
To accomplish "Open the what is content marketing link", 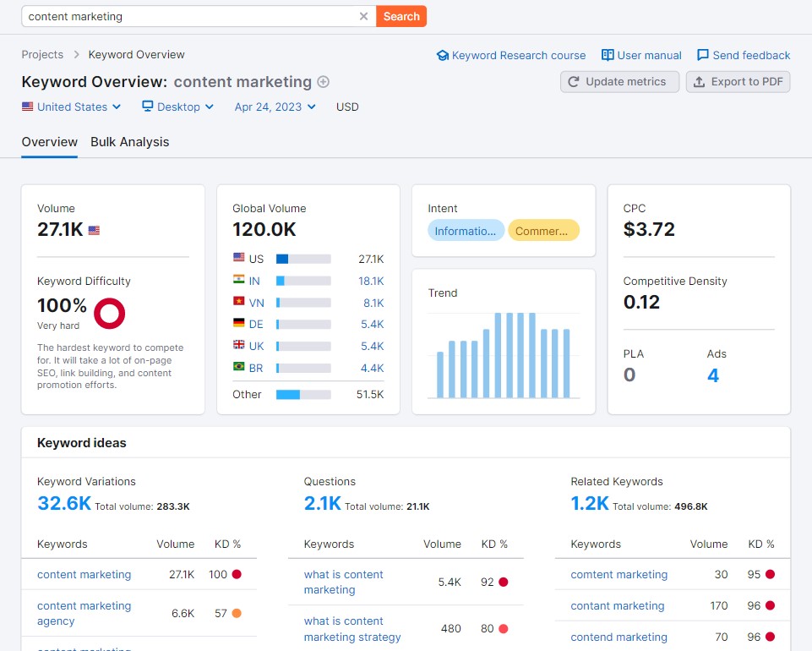I will click(344, 582).
